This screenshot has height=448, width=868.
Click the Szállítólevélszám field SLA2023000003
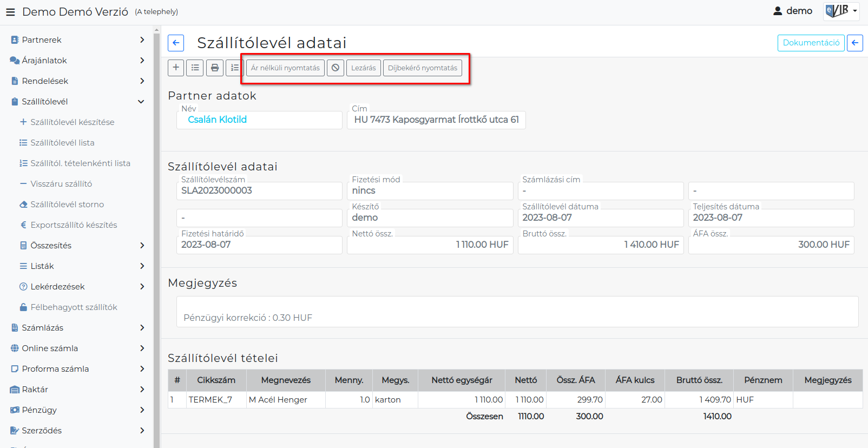tap(259, 190)
